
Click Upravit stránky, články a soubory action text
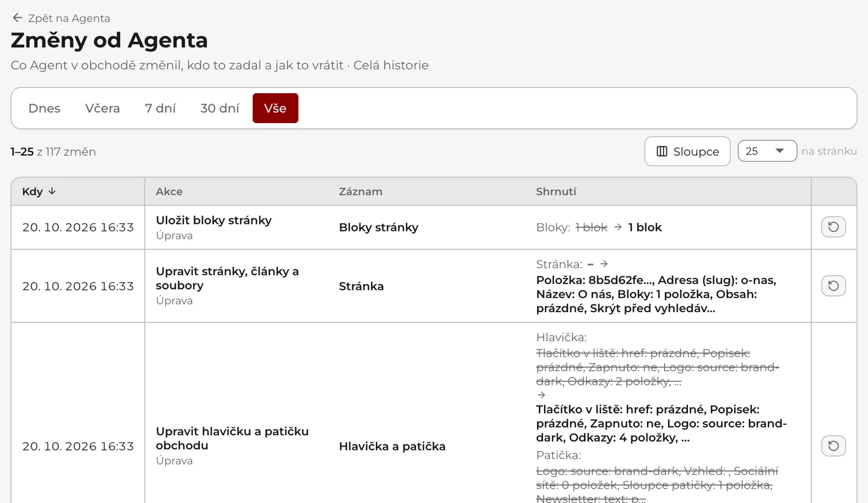tap(227, 278)
